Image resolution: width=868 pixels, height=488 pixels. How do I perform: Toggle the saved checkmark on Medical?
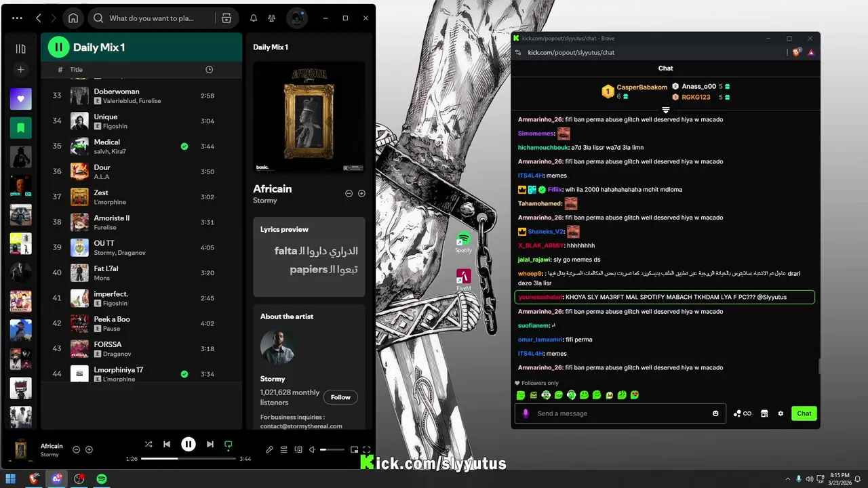pyautogui.click(x=184, y=146)
